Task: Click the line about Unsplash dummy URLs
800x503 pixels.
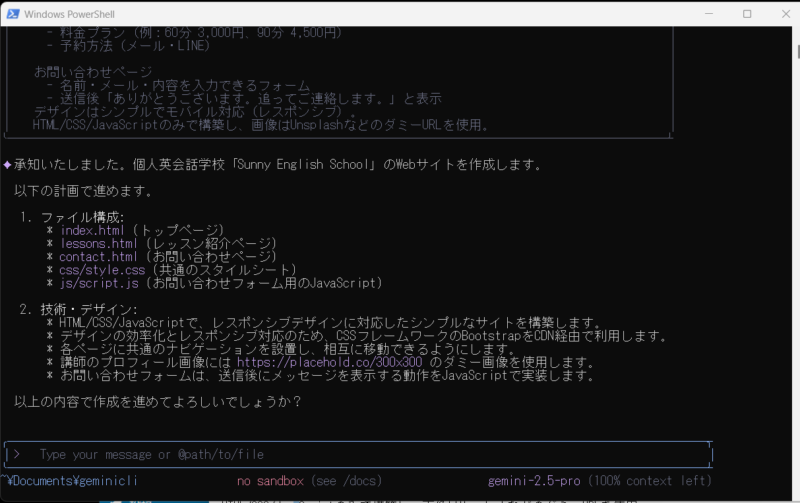Action: pyautogui.click(x=261, y=125)
